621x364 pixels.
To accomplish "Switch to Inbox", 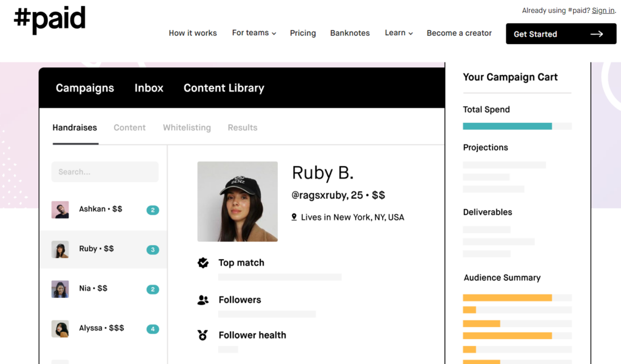I will [149, 88].
